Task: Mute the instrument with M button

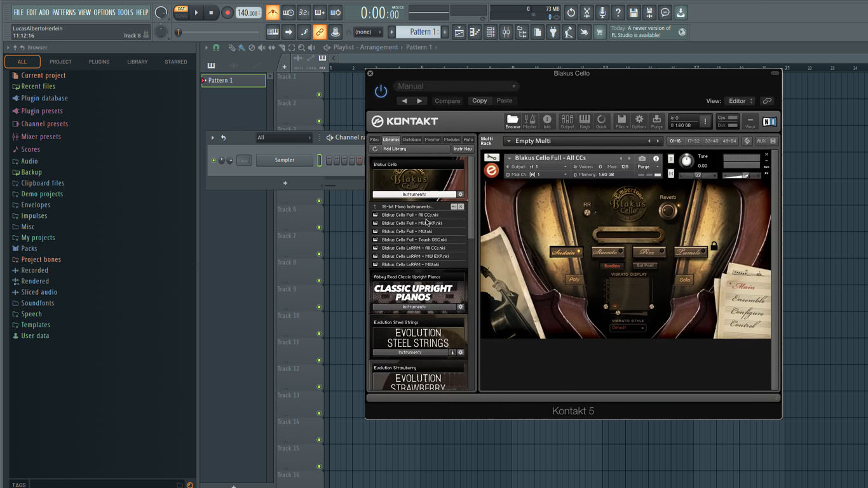Action: pos(671,173)
